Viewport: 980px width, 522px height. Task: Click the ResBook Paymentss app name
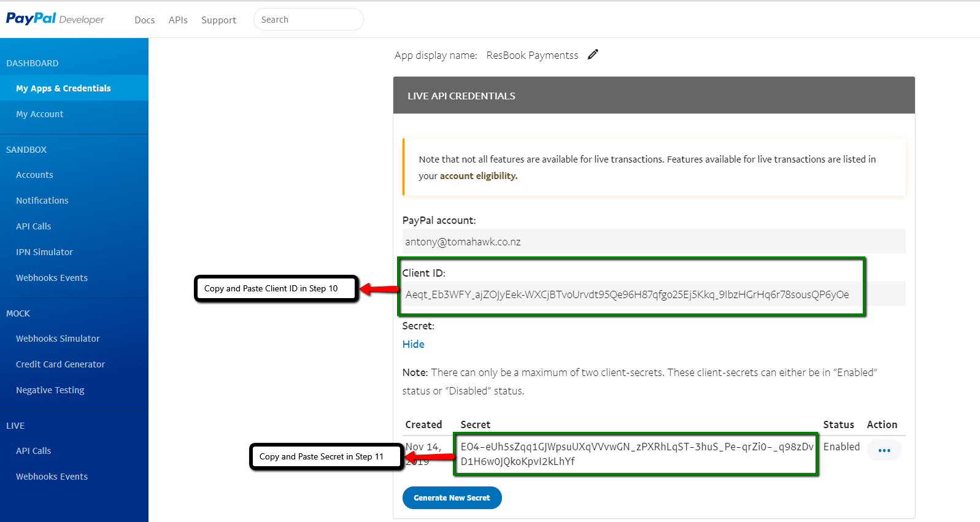pyautogui.click(x=532, y=55)
